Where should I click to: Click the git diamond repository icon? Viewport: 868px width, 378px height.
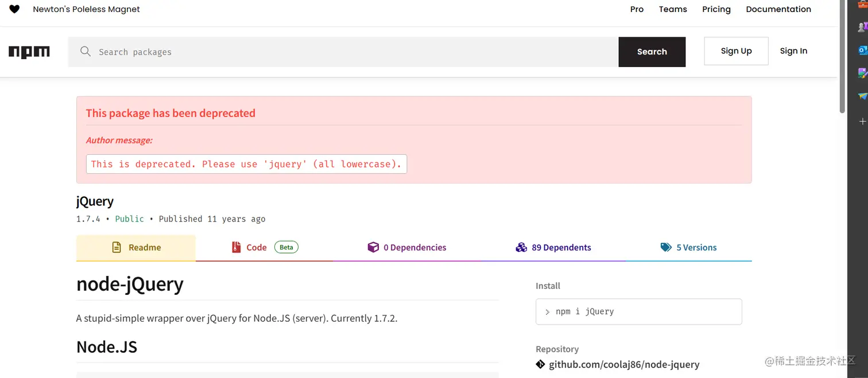[540, 364]
